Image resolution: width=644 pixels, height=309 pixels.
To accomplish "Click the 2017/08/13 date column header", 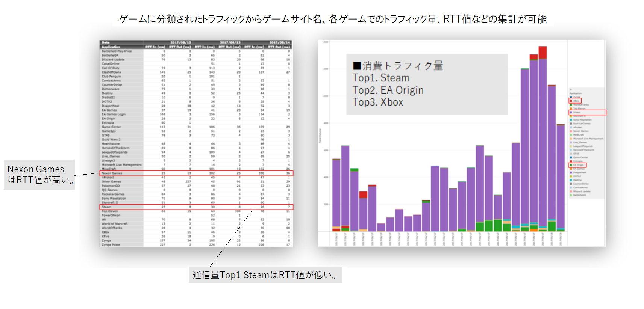I will (230, 42).
